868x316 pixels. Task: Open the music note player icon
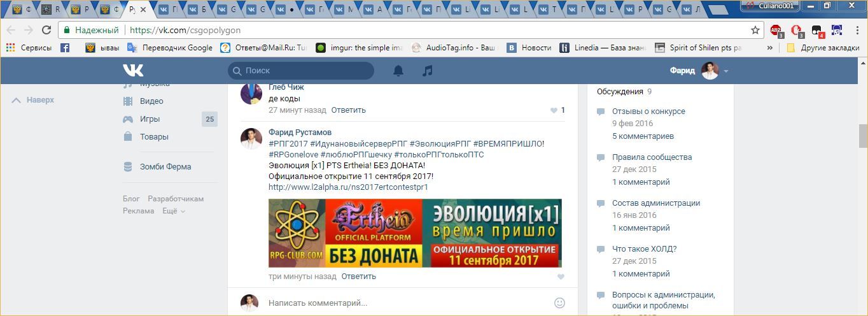428,71
